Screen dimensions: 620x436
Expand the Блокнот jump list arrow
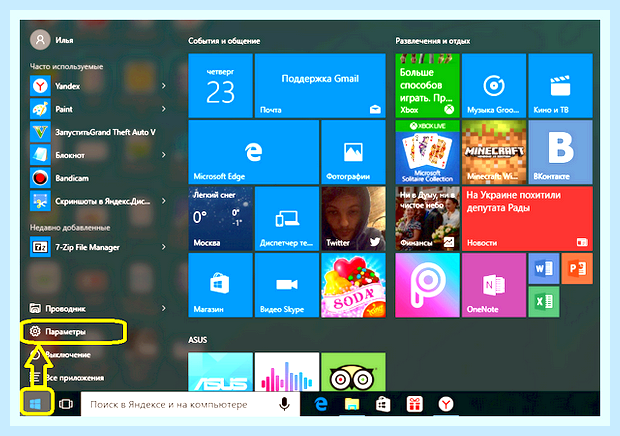coord(163,155)
